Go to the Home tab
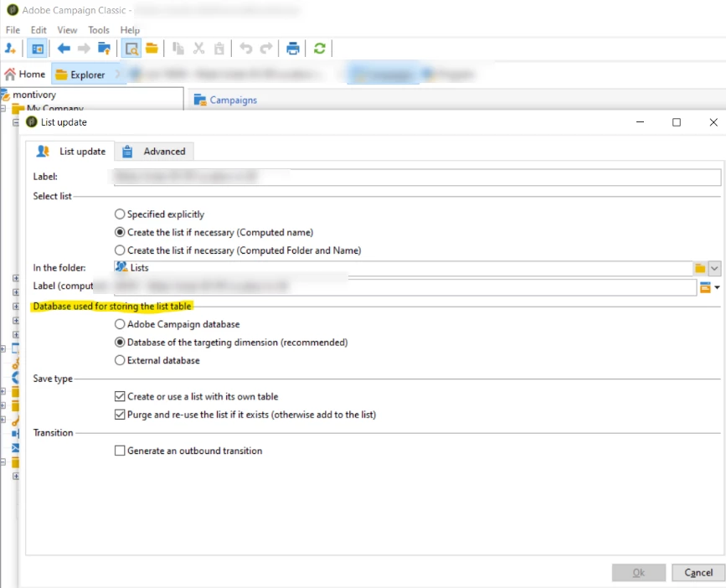The height and width of the screenshot is (588, 726). coord(24,74)
